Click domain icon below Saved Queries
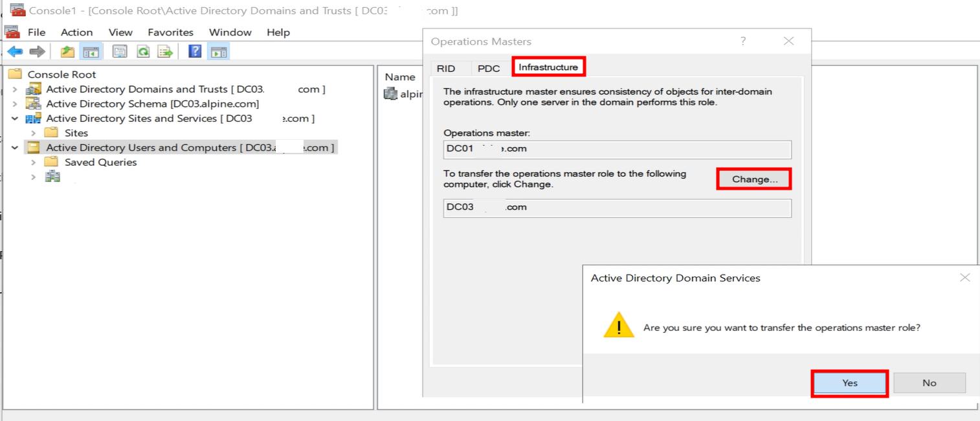The image size is (980, 421). (52, 176)
